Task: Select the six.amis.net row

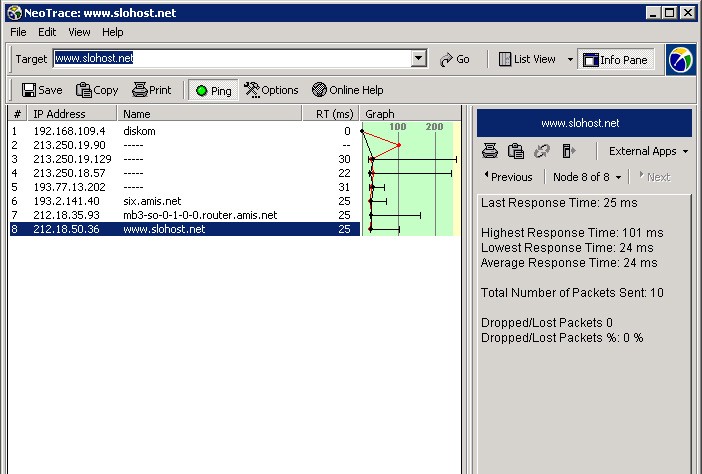Action: [x=184, y=201]
